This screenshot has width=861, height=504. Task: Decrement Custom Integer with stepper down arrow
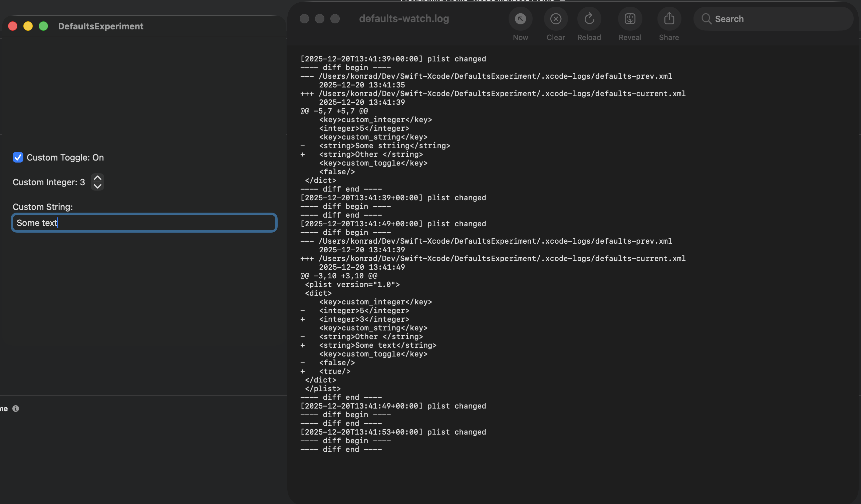[x=97, y=186]
